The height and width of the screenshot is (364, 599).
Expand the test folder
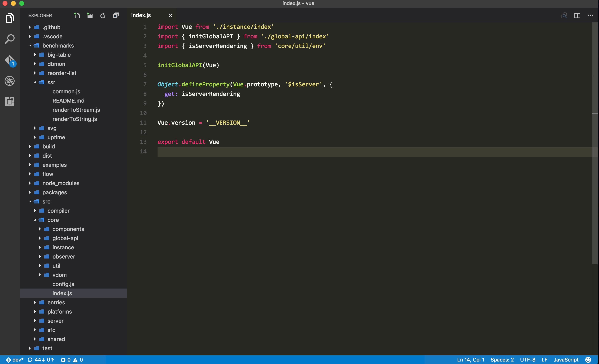[73, 348]
